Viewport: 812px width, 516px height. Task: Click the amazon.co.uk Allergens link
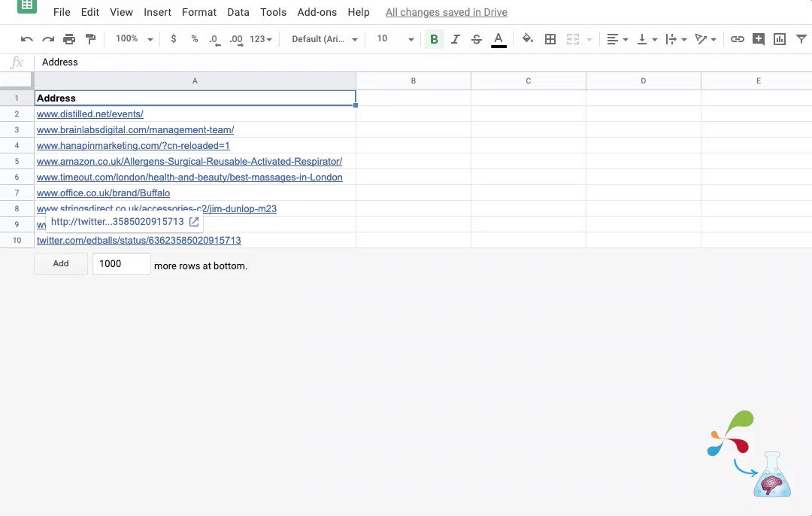(189, 161)
